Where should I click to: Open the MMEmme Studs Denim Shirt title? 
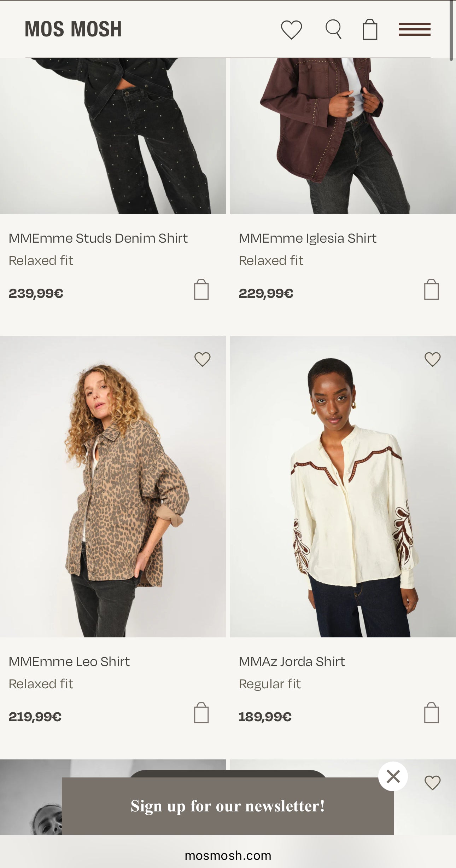98,238
